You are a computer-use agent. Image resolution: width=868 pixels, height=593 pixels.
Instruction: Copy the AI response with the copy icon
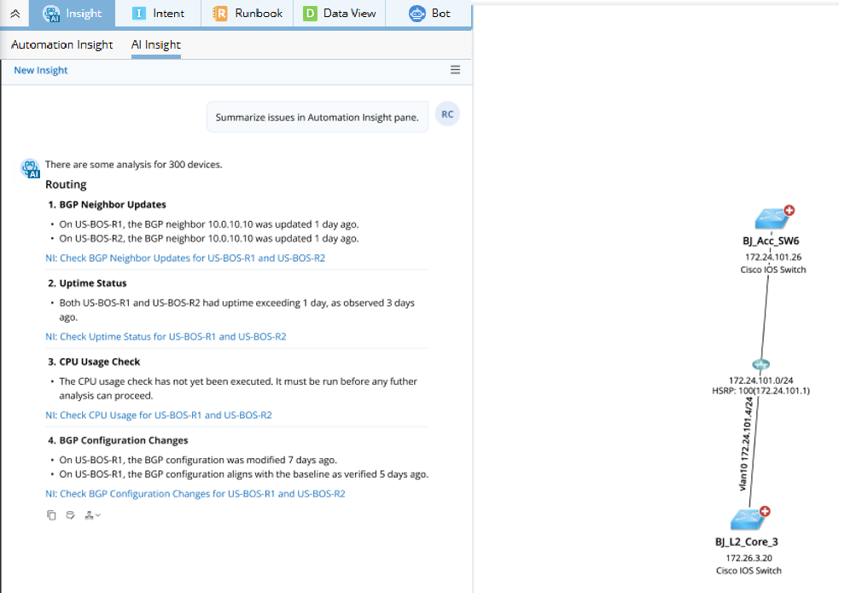tap(51, 515)
